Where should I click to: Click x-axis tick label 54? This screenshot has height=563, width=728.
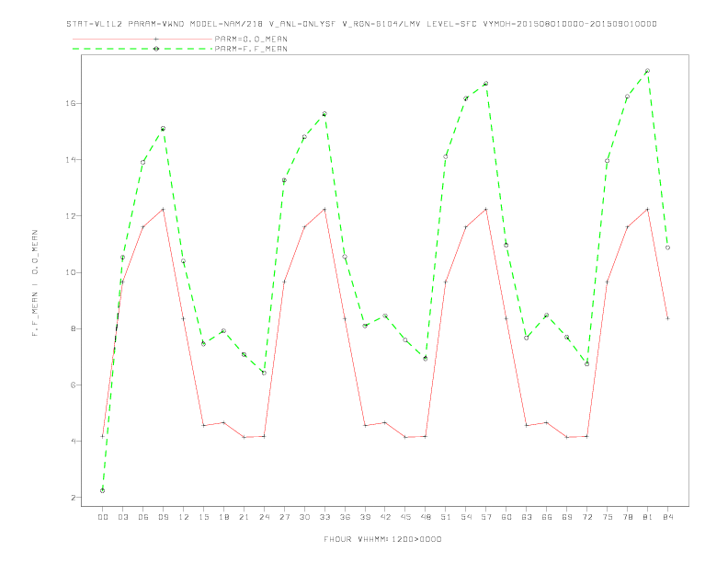pos(466,517)
